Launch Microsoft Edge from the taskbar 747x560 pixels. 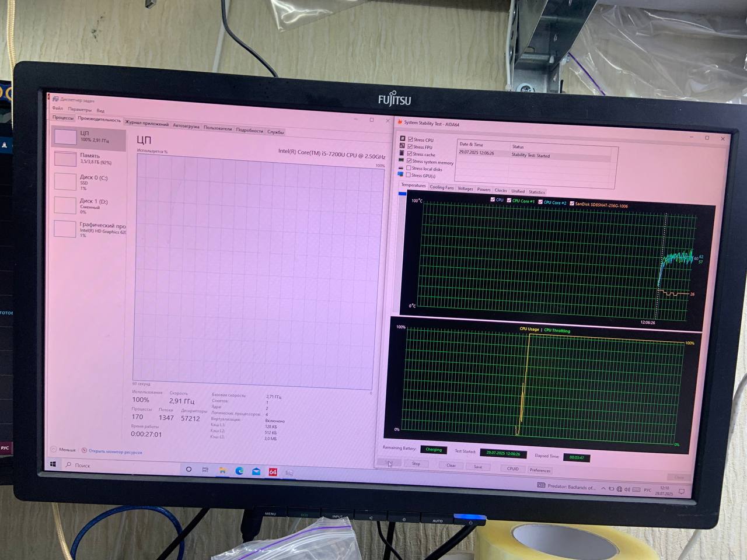(239, 471)
